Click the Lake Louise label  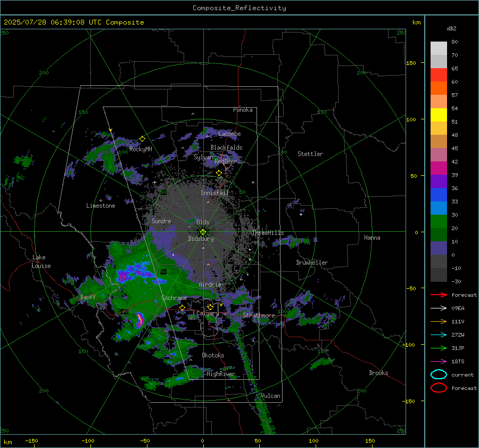[x=42, y=262]
